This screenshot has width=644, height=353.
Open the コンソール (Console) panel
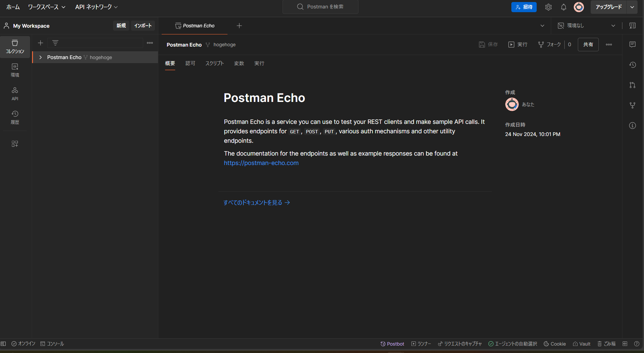coord(52,344)
